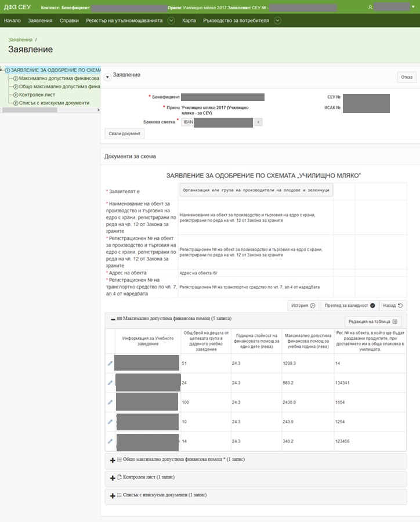Edit the table row with 51 children

[110, 363]
